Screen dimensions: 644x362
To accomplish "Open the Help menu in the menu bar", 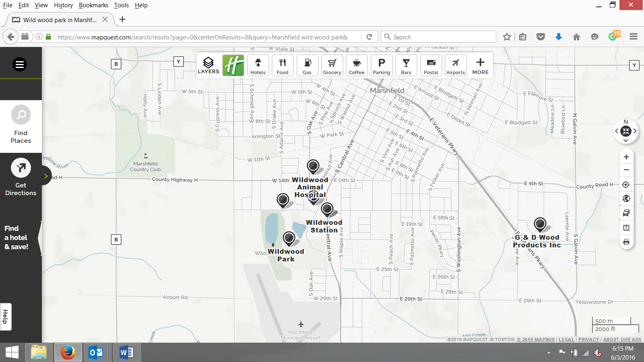I will (x=141, y=5).
